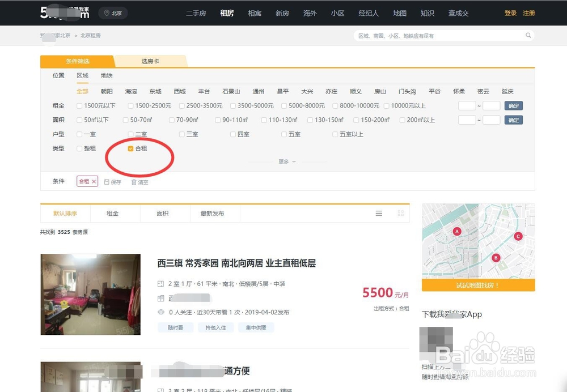The width and height of the screenshot is (567, 392).
Task: Check the 一室 room type
Action: coord(79,134)
